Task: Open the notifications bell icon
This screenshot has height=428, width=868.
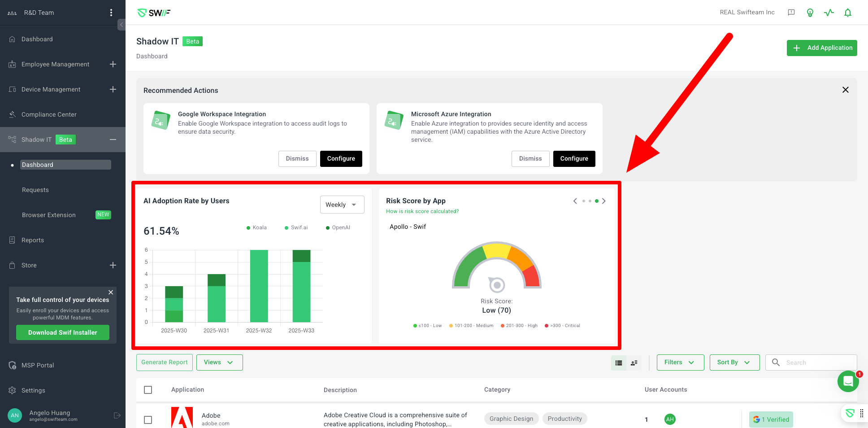Action: coord(847,13)
